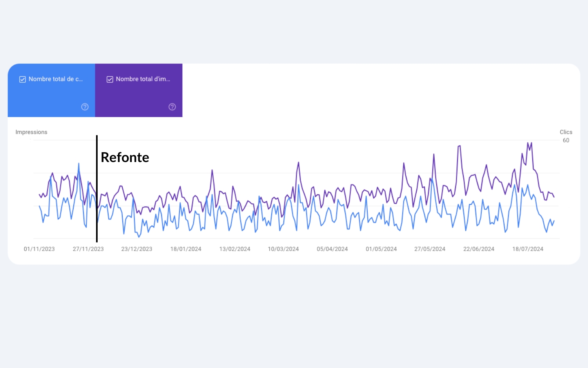Select the 01/11/2023 date label
This screenshot has height=368, width=588.
click(x=39, y=249)
